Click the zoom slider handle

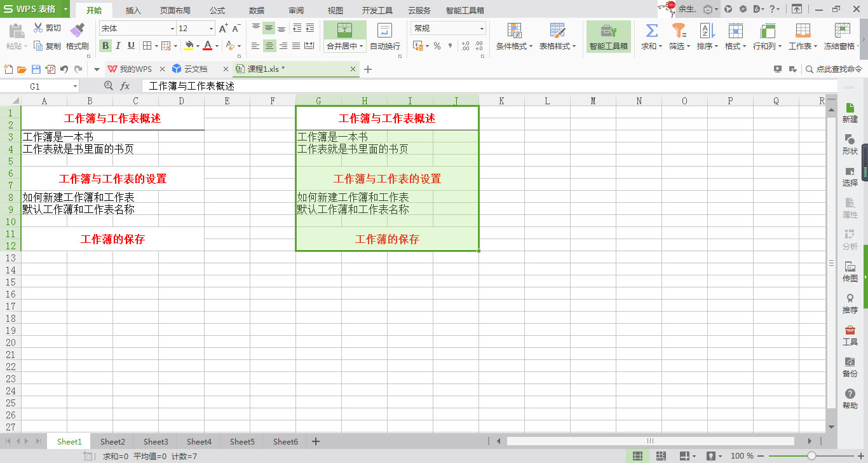coord(811,456)
